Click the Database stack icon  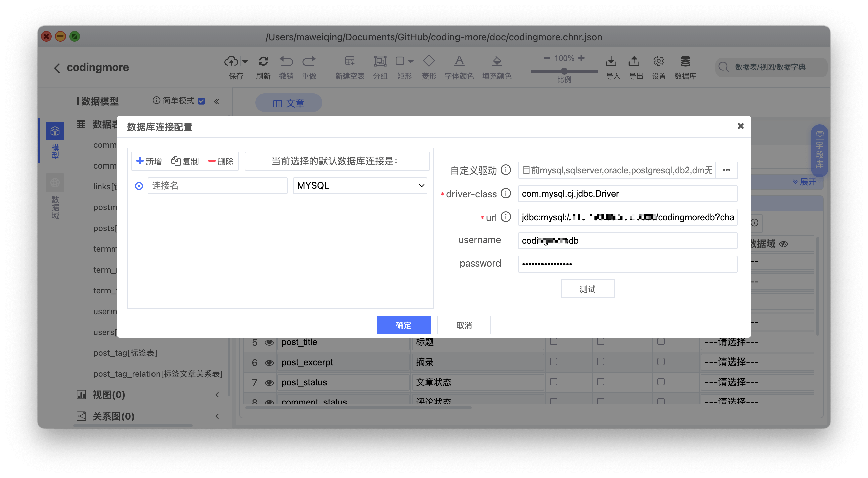click(685, 61)
